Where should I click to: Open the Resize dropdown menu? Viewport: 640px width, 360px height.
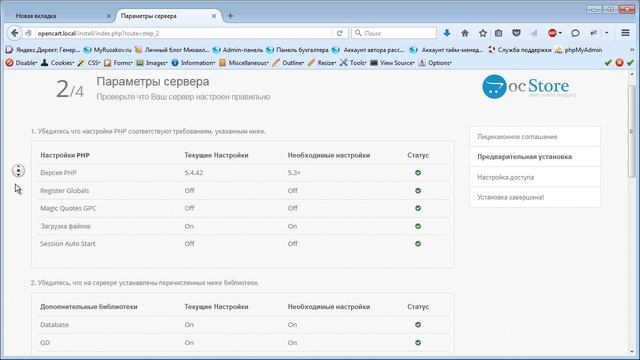point(322,63)
